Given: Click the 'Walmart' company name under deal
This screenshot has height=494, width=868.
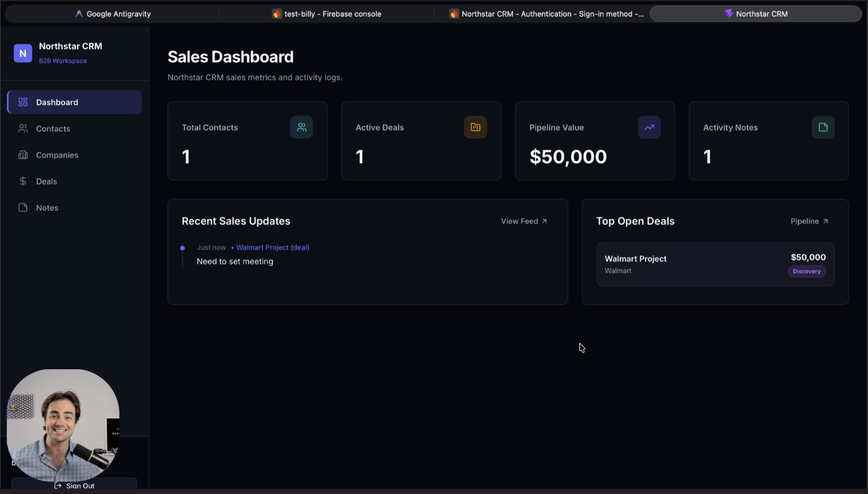Looking at the screenshot, I should 618,271.
